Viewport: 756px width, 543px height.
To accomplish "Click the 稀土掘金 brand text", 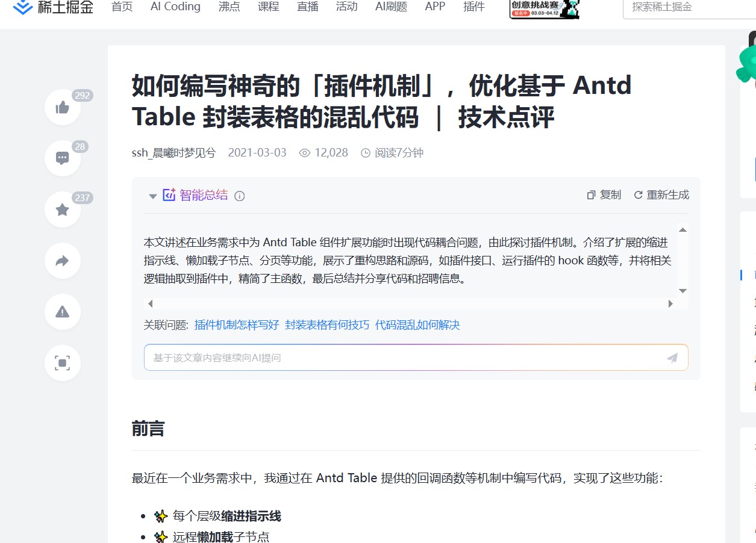I will 66,7.
